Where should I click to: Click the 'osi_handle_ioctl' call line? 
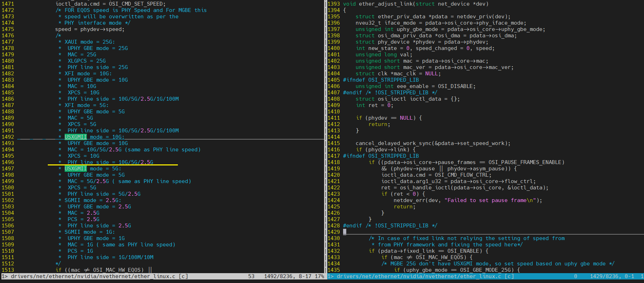click(465, 188)
